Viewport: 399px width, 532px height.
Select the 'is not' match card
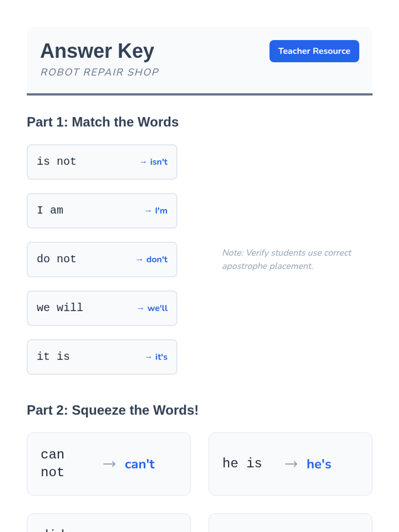(102, 162)
